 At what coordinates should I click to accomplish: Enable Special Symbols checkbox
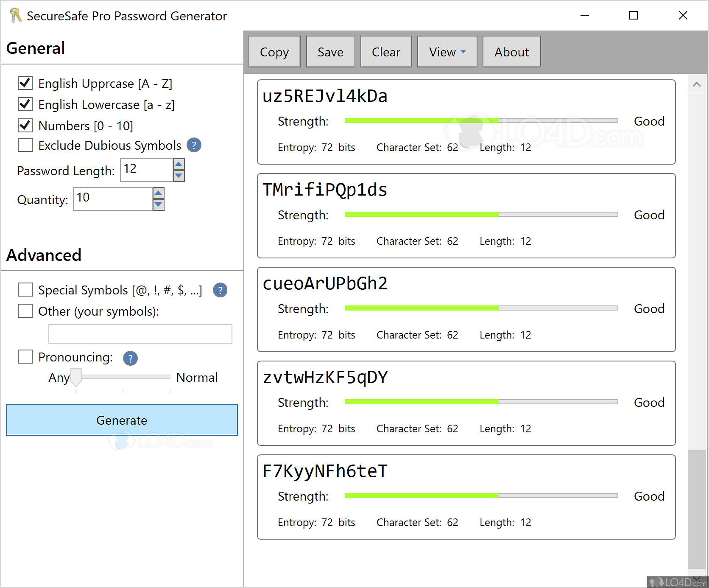pos(25,290)
